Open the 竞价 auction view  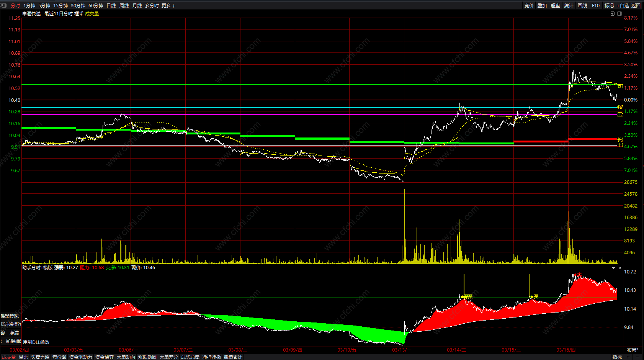[x=529, y=6]
